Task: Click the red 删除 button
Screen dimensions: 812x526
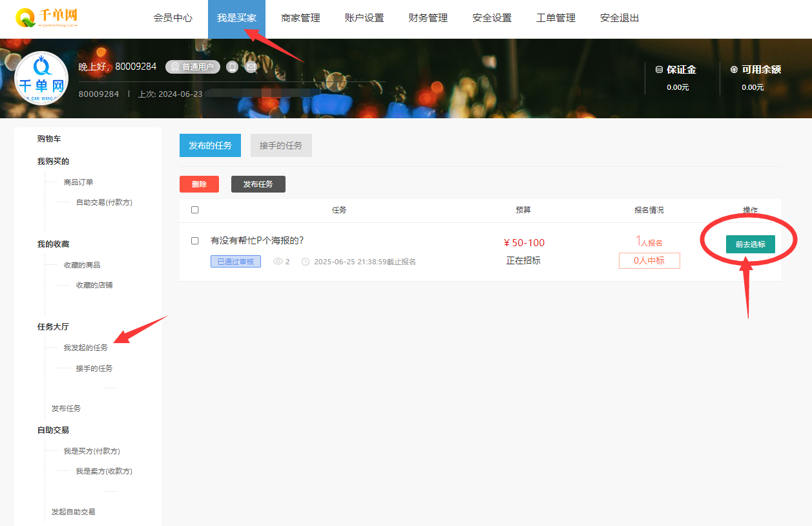Action: pyautogui.click(x=199, y=184)
